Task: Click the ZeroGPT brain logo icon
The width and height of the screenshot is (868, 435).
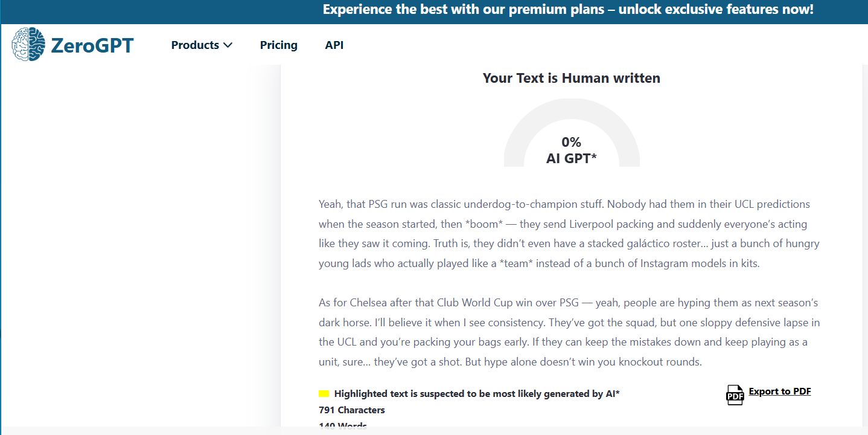Action: (x=28, y=44)
